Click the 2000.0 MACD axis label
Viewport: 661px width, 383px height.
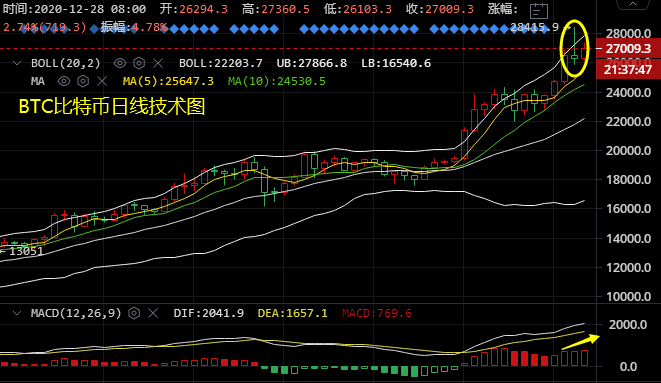click(x=628, y=324)
